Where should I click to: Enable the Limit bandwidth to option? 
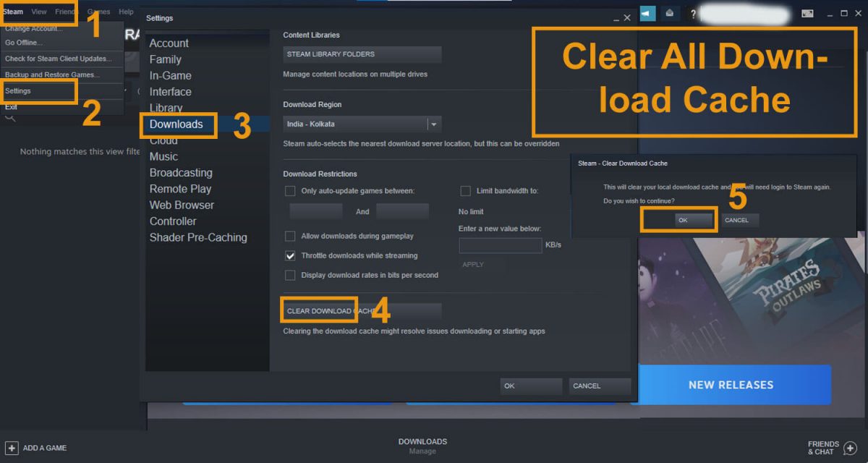(466, 190)
